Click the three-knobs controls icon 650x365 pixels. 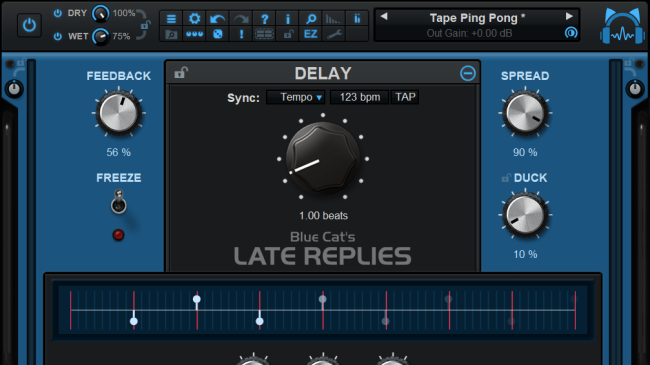(194, 34)
